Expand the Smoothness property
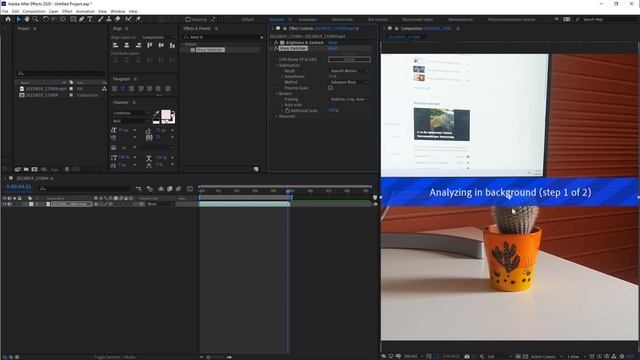 click(x=282, y=77)
